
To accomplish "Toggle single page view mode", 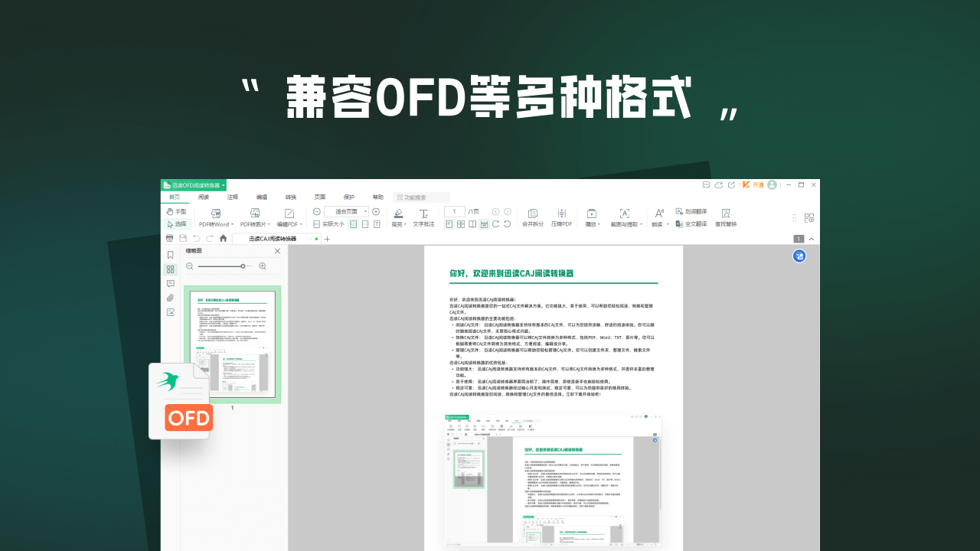I will point(449,224).
